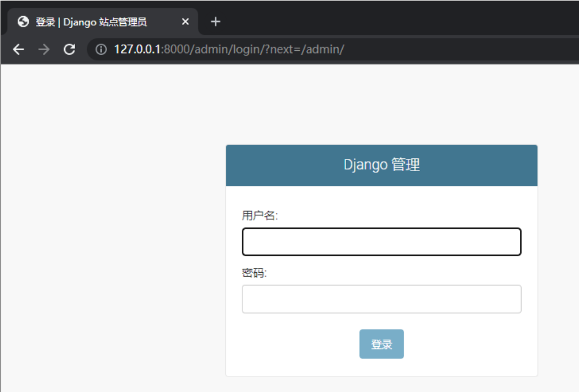The image size is (579, 392).
Task: Click the browser forward arrow
Action: point(44,50)
